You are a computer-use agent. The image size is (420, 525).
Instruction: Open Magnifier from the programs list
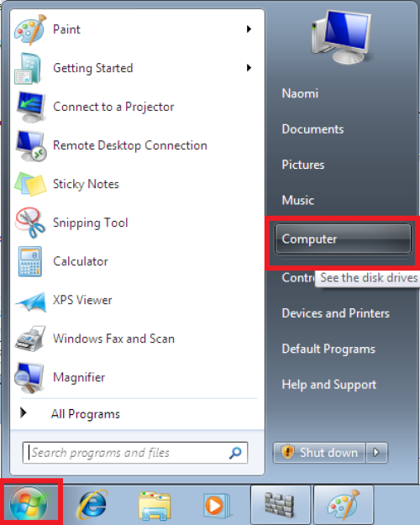pyautogui.click(x=79, y=377)
